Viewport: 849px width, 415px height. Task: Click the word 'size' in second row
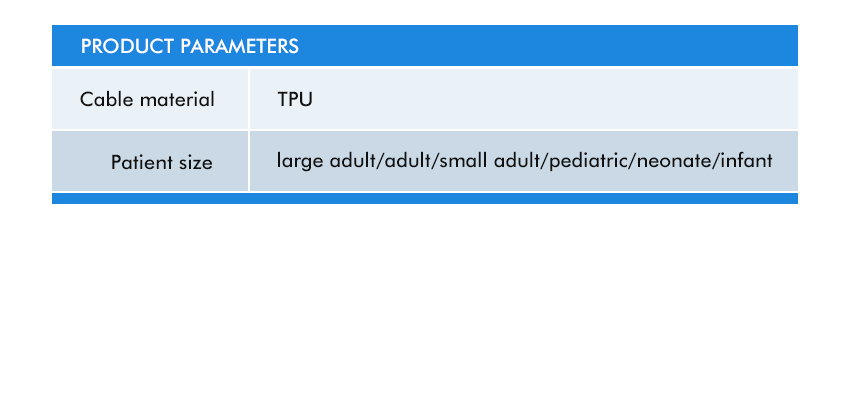[x=194, y=162]
